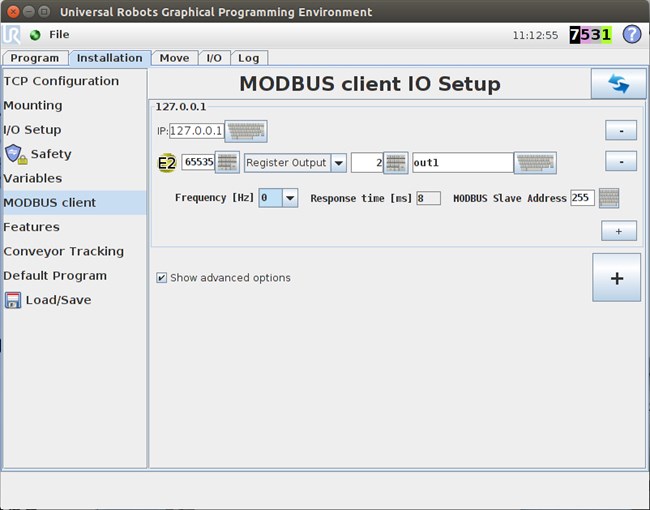Click keyboard icon next to out1 name
The width and height of the screenshot is (650, 510).
tap(535, 163)
